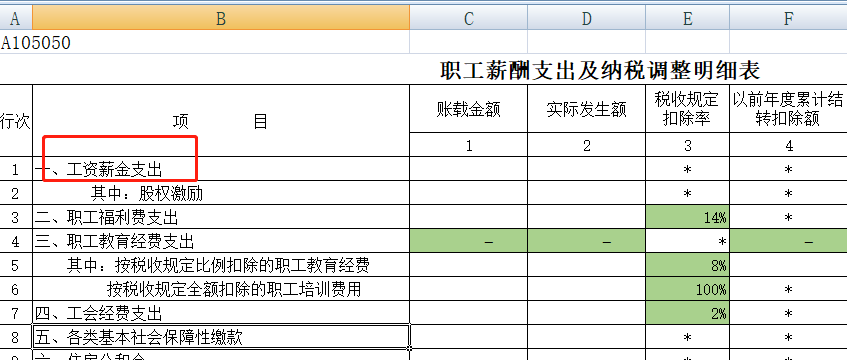This screenshot has width=847, height=360.
Task: Click column number 1 under 账载金额
Action: coord(468,145)
